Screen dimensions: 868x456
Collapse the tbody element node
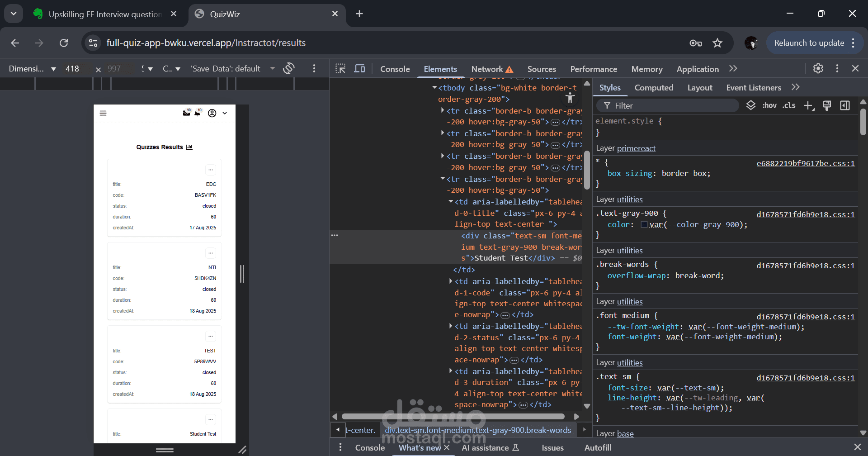[434, 88]
